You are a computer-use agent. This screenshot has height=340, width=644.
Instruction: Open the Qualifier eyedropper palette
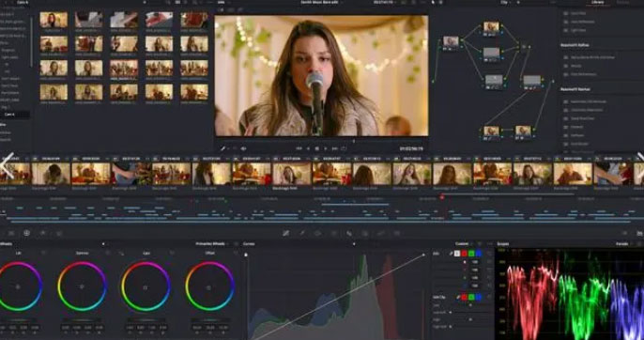[x=302, y=233]
